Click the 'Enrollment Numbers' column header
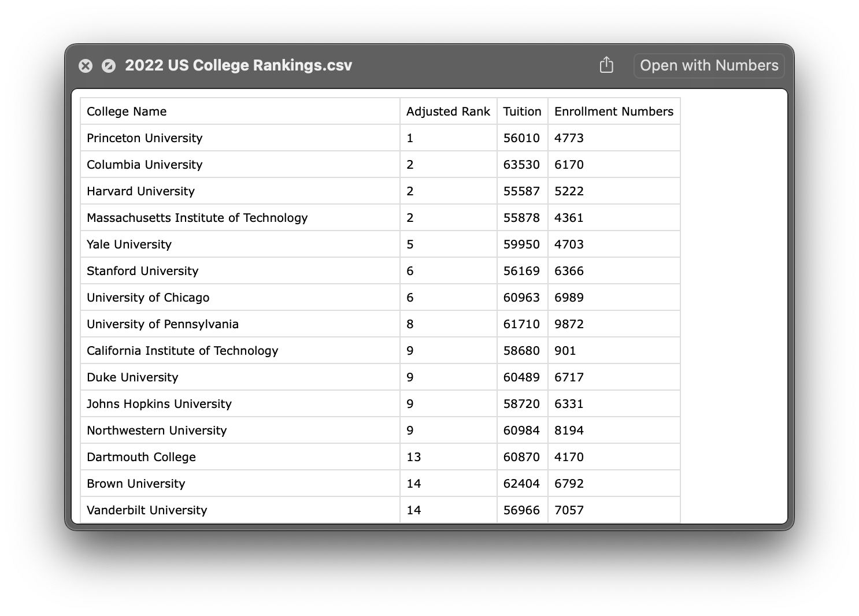Screen dimensions: 859x616 click(x=613, y=112)
